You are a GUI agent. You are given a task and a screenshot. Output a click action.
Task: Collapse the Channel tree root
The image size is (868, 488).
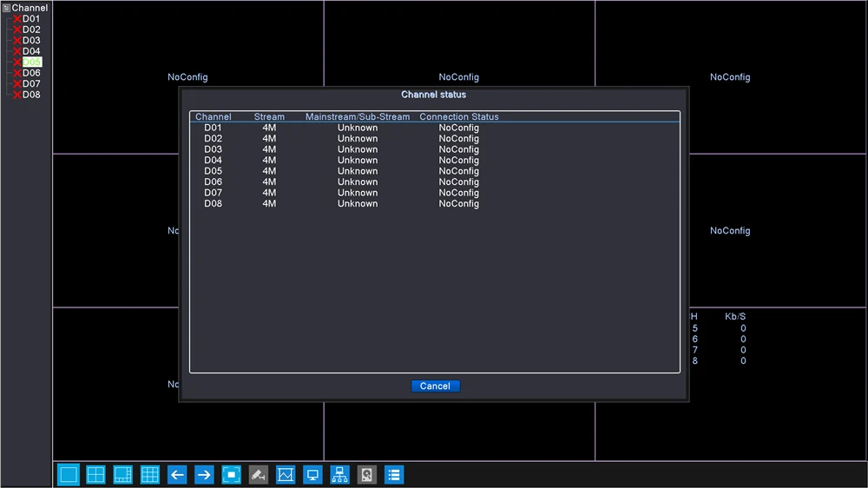tap(6, 8)
